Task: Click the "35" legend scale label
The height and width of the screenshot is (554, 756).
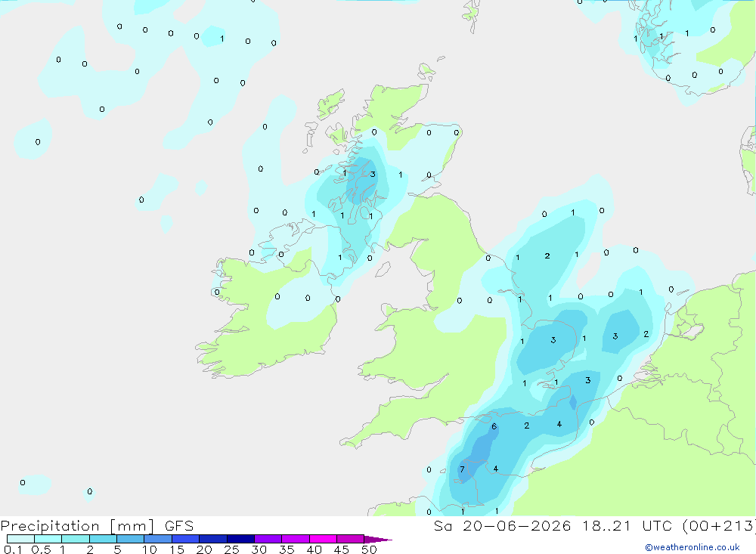Action: [x=287, y=549]
